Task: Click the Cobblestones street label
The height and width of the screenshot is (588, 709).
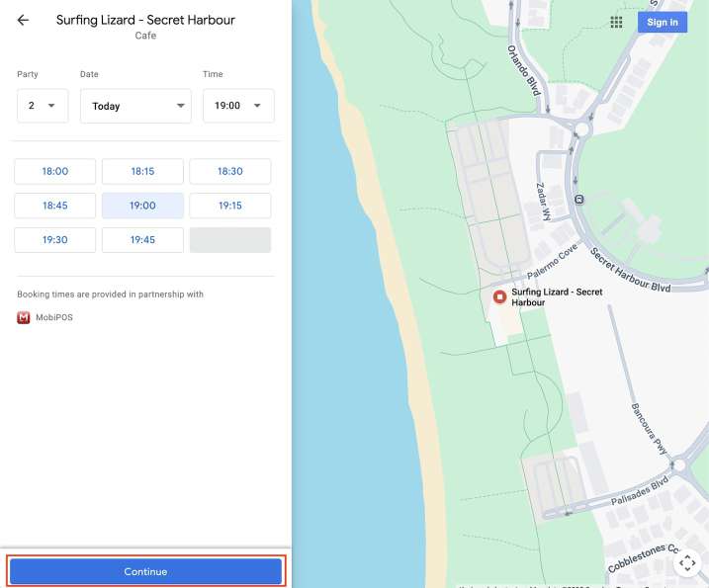Action: click(x=643, y=557)
